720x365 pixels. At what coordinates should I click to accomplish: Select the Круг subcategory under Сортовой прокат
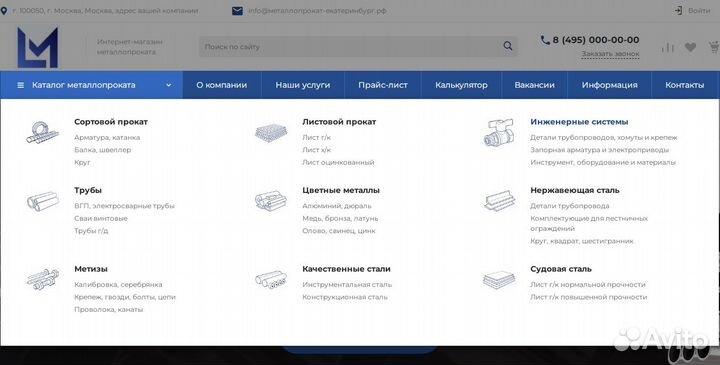[x=82, y=162]
